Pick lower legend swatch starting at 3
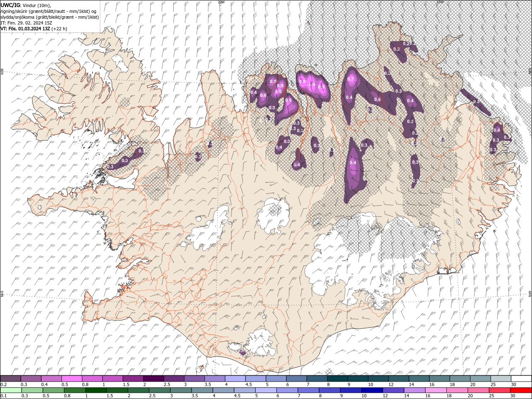 tap(182, 390)
